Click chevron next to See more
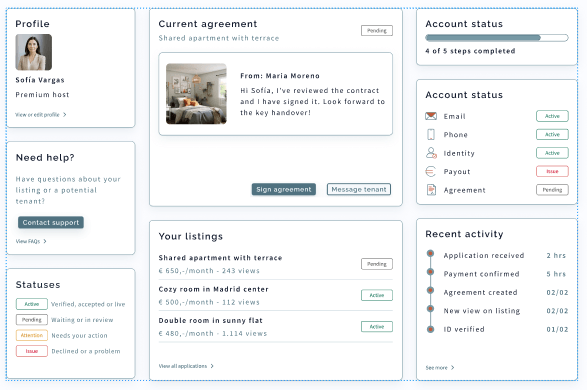Screen dimensions: 587x390 click(x=452, y=368)
